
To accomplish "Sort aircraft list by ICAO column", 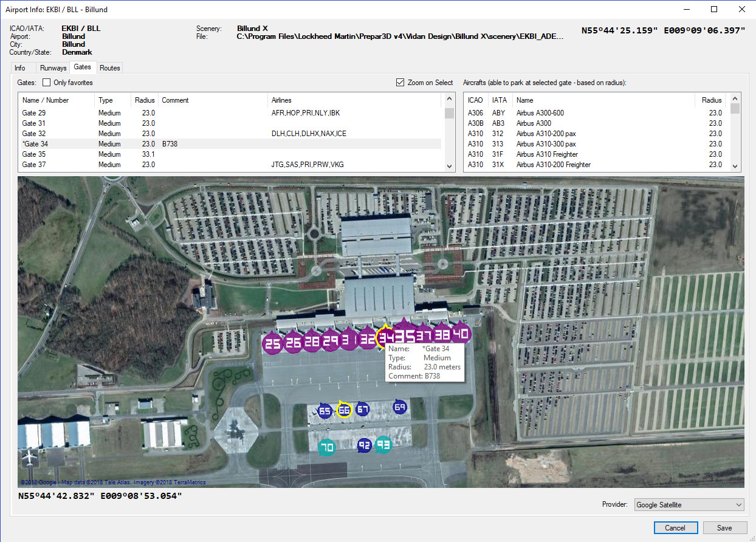I will 476,100.
